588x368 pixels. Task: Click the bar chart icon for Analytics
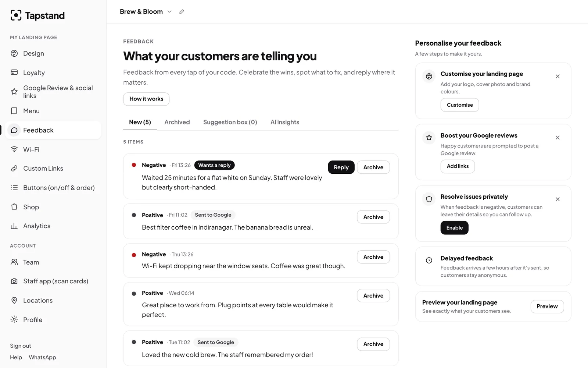click(x=14, y=226)
